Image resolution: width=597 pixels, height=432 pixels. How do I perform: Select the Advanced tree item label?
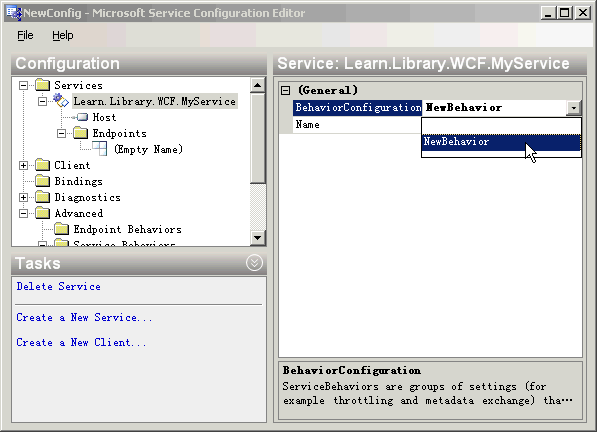click(78, 213)
